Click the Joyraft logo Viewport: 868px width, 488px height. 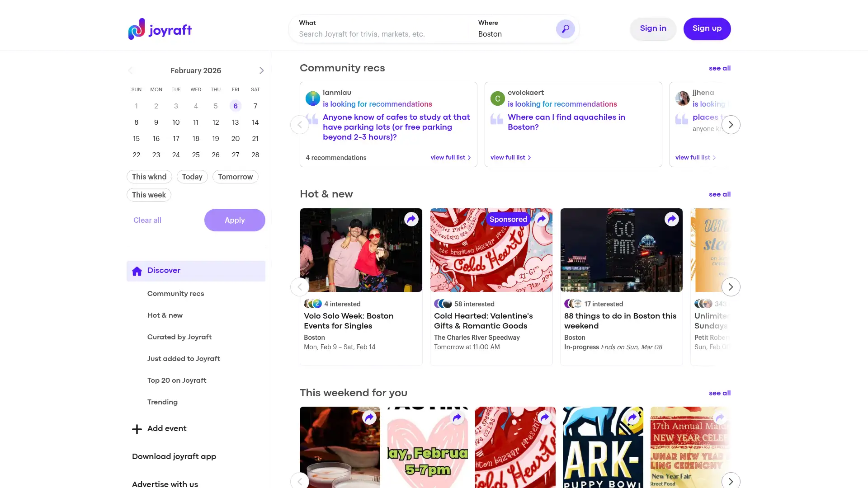[x=159, y=29]
